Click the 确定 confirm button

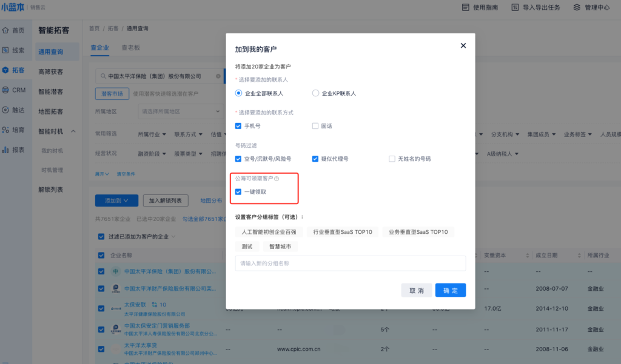click(x=450, y=290)
